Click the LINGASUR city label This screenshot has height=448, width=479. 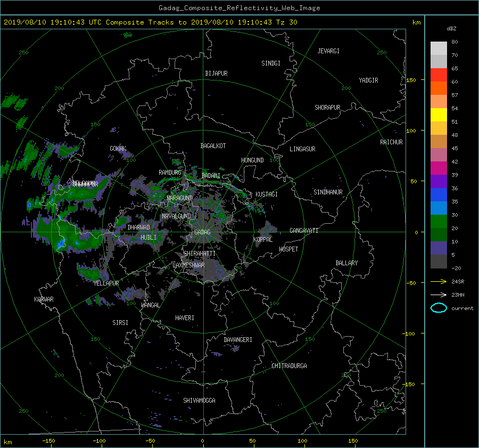[302, 149]
